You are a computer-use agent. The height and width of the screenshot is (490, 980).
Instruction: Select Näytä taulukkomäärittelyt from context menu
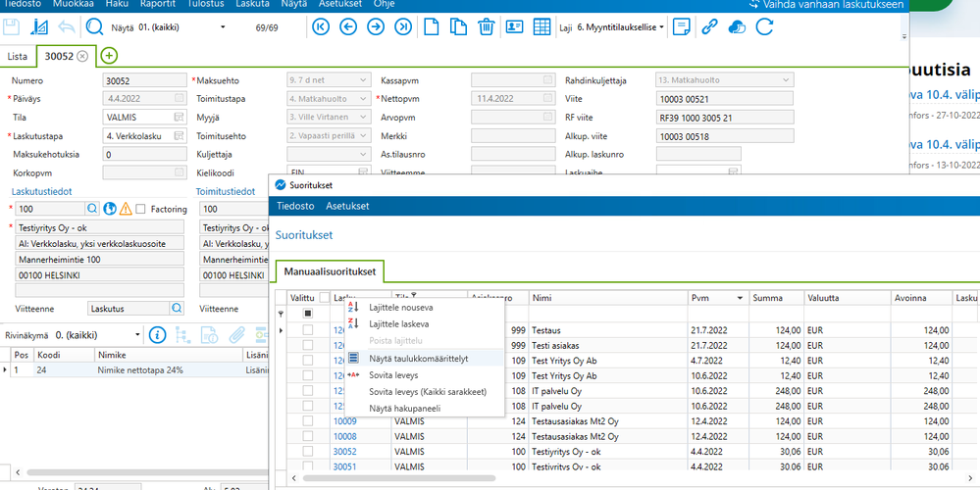419,358
